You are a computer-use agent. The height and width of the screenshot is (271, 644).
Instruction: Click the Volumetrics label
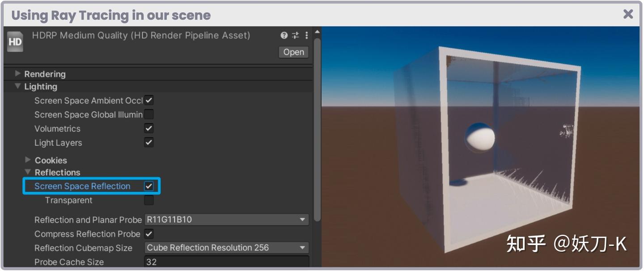click(57, 129)
